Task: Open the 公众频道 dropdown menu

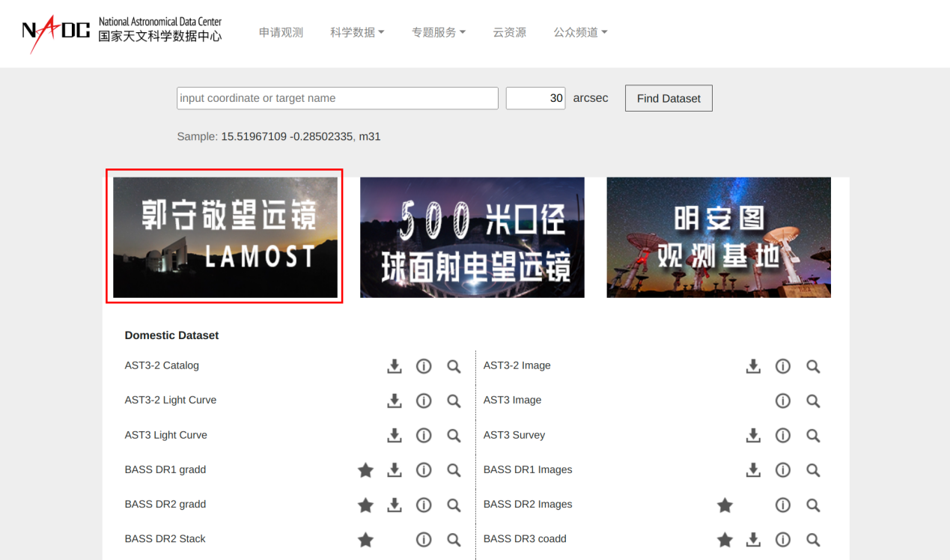Action: pyautogui.click(x=580, y=32)
